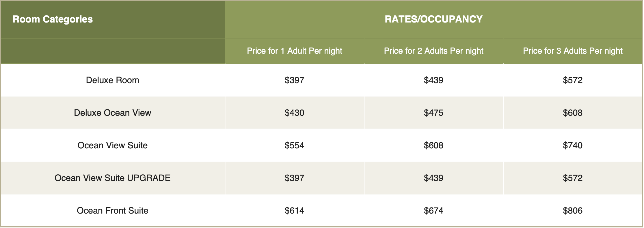Viewport: 644px width, 228px height.
Task: Click Price for 2 Adults Per night column header
Action: 433,51
